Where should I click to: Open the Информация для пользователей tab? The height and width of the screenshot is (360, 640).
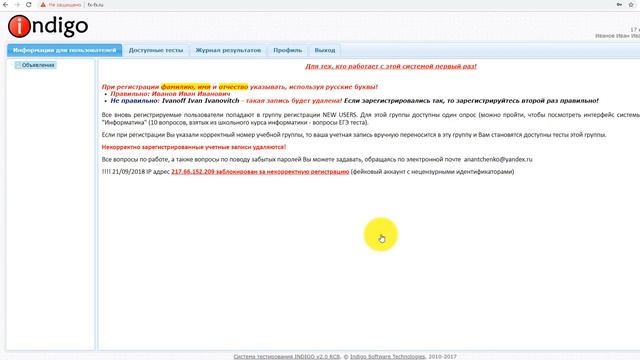pyautogui.click(x=64, y=50)
